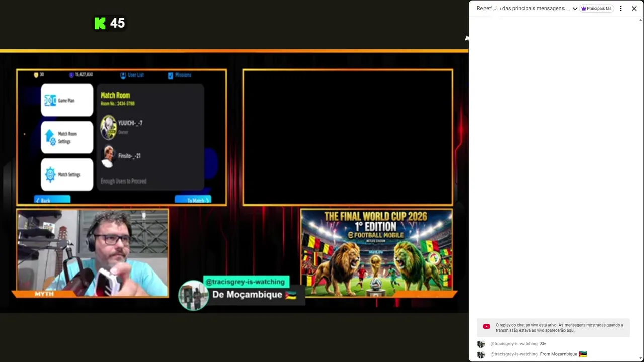Click the To Match button

(193, 200)
